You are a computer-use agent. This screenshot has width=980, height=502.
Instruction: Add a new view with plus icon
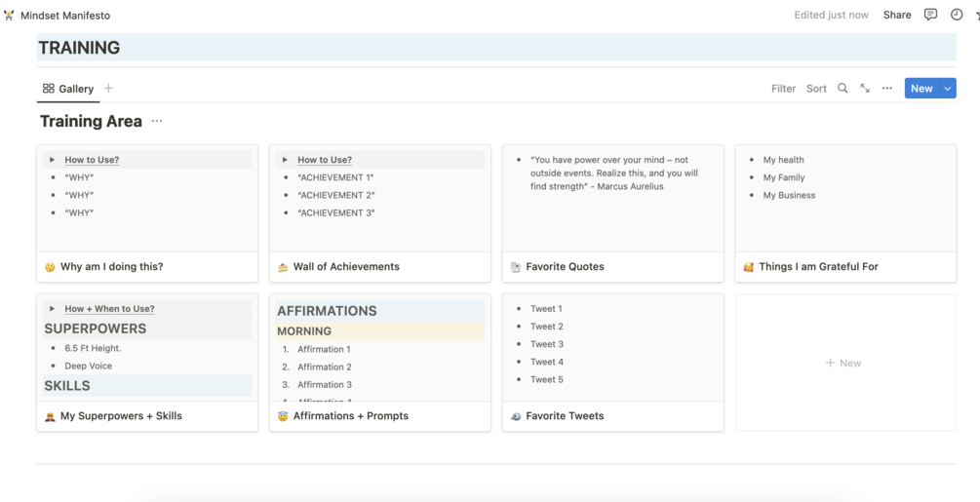coord(109,88)
